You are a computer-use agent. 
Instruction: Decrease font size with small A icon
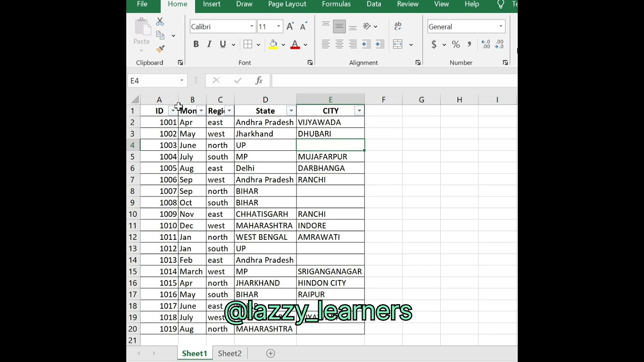[x=303, y=27]
